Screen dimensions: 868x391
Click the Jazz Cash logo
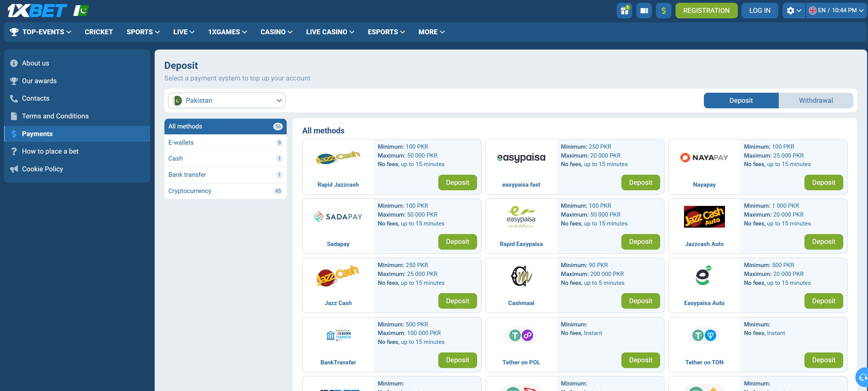coord(338,276)
